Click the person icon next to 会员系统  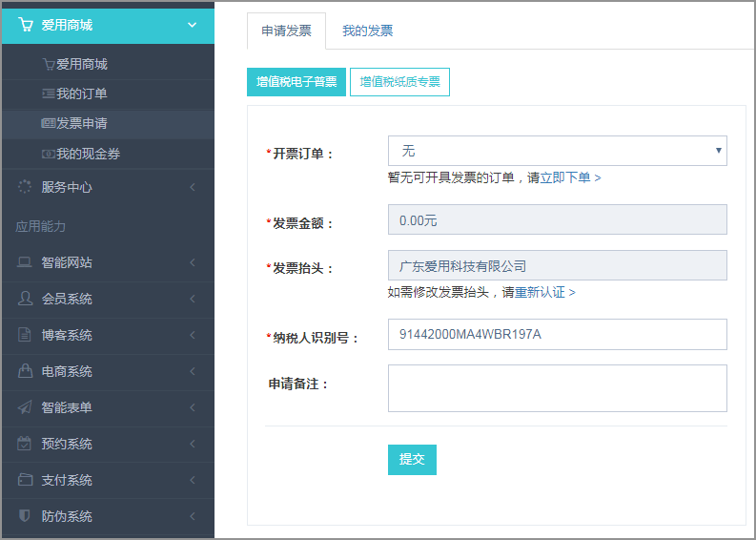tap(25, 299)
